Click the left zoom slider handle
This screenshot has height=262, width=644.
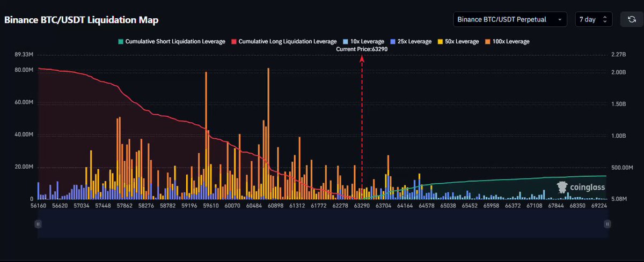(38, 224)
